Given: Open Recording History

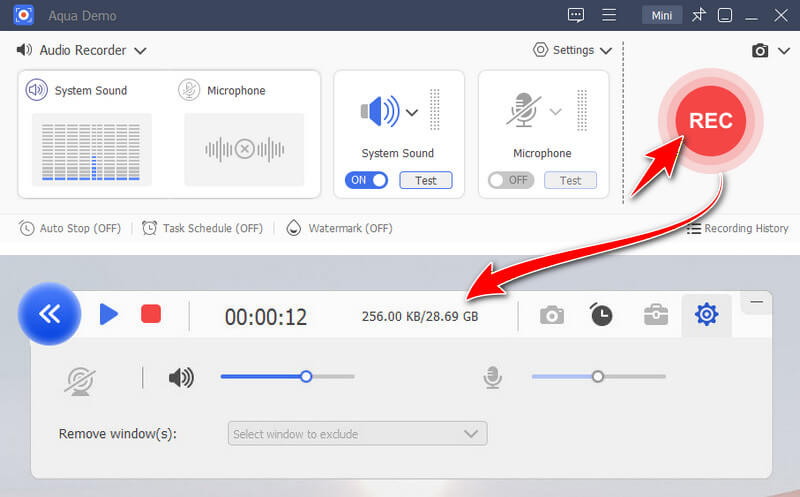Looking at the screenshot, I should coord(737,228).
